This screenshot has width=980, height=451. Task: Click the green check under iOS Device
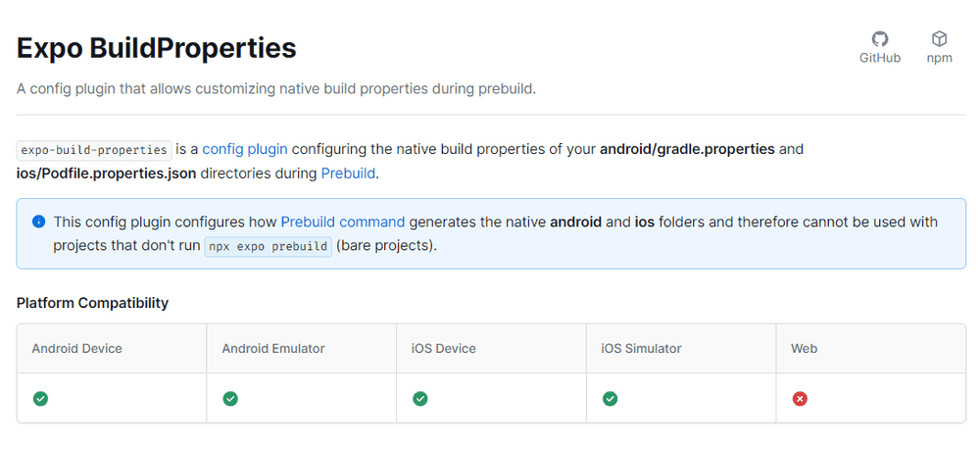[420, 398]
